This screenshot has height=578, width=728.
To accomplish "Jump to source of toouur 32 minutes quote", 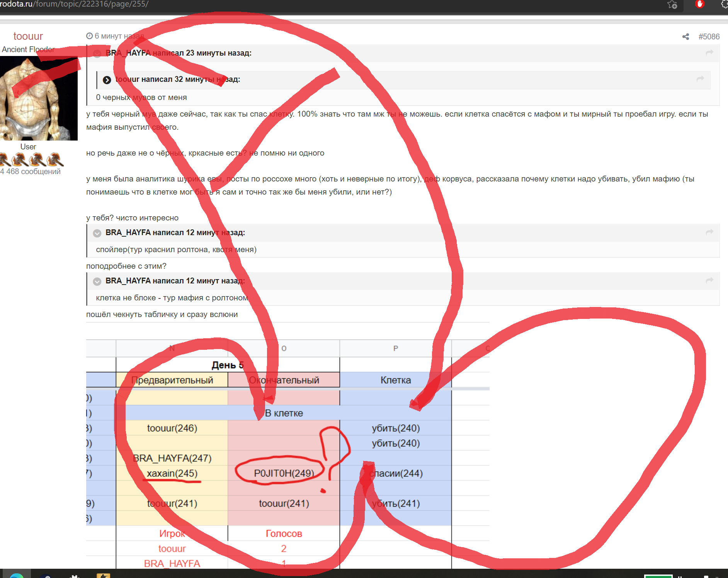I will pos(700,79).
